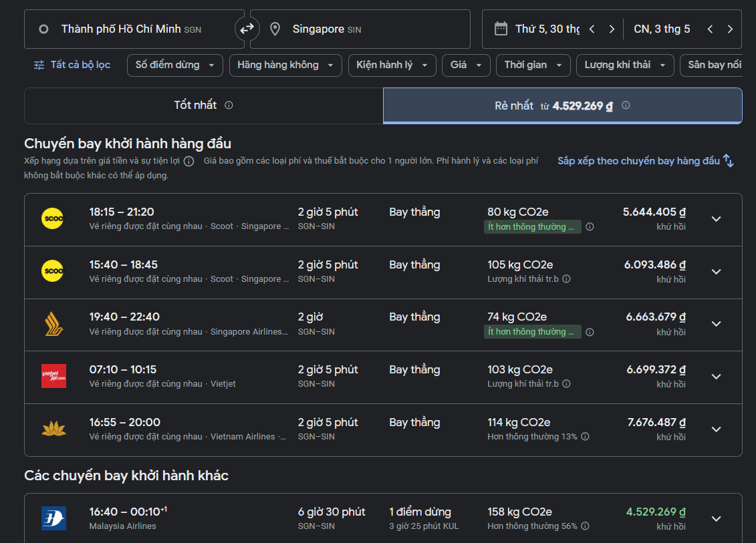Image resolution: width=756 pixels, height=543 pixels.
Task: Go to previous return date arrow
Action: point(710,29)
